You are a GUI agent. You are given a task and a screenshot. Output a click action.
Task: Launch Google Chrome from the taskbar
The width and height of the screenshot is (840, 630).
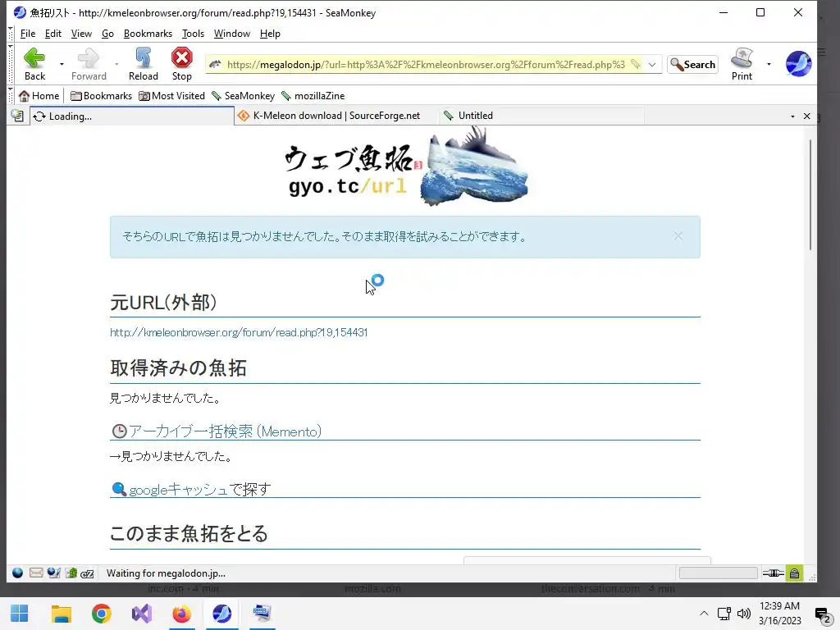click(x=101, y=614)
